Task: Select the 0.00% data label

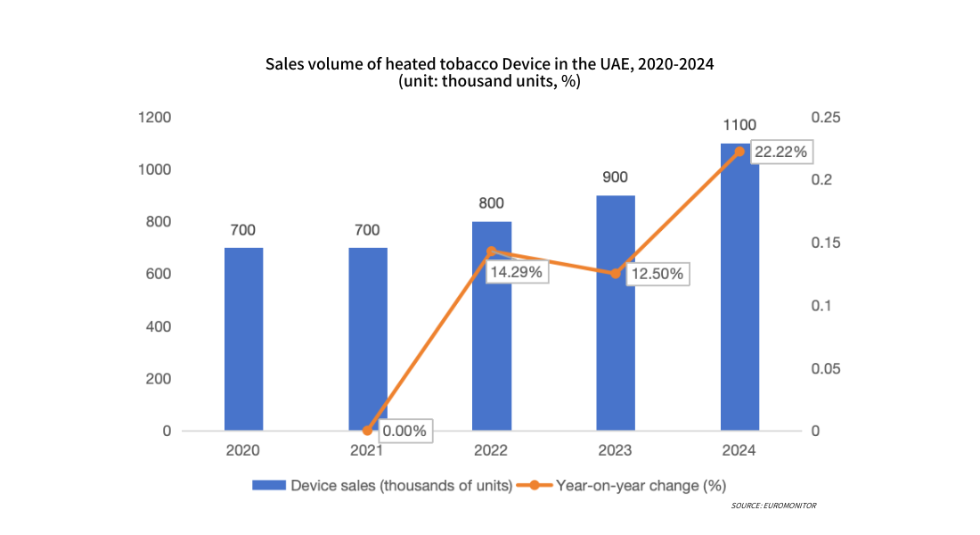Action: [404, 432]
